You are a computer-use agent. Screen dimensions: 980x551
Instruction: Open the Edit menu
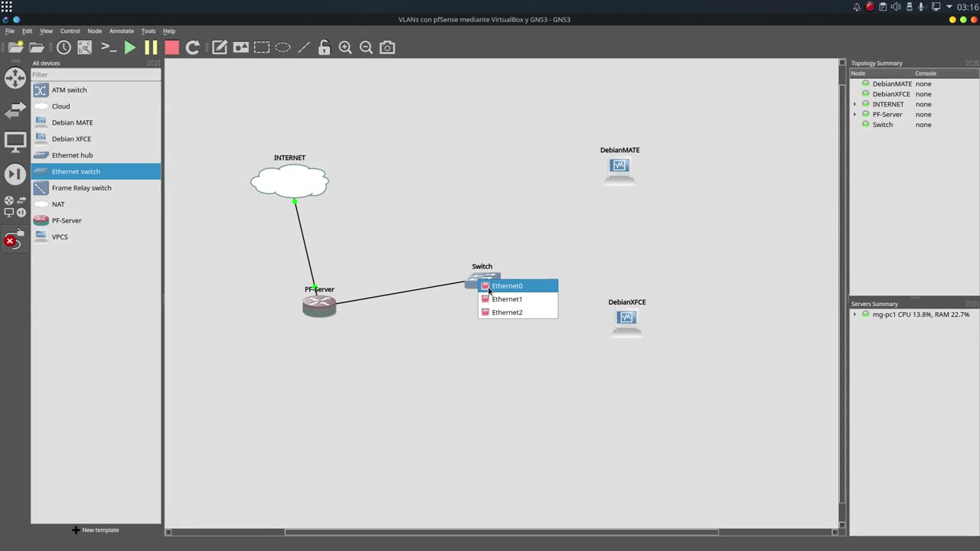tap(27, 31)
